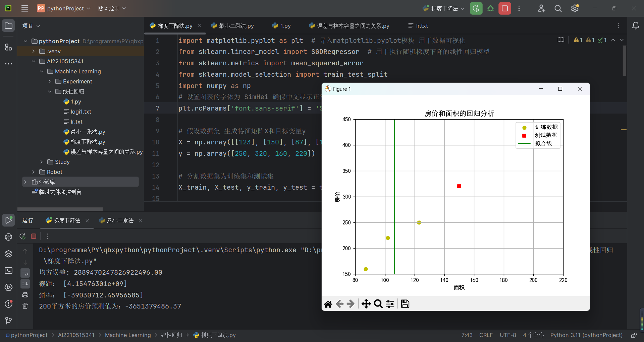Image resolution: width=644 pixels, height=342 pixels.
Task: Open the more actions kebab in top toolbar
Action: (x=519, y=8)
